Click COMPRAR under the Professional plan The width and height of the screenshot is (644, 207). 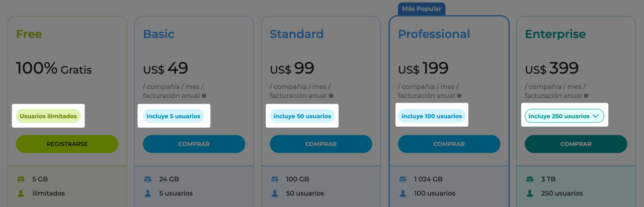point(449,144)
